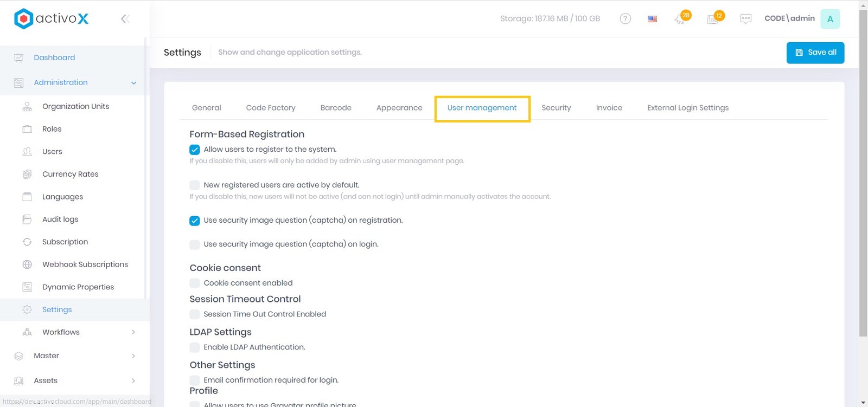This screenshot has height=407, width=868.
Task: Open the notifications bell with badge 28
Action: 680,19
